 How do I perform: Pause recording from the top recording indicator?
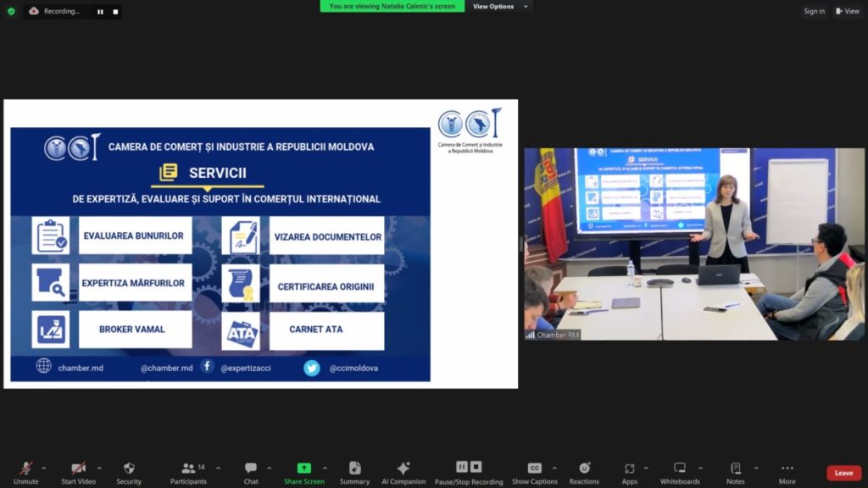[x=100, y=12]
